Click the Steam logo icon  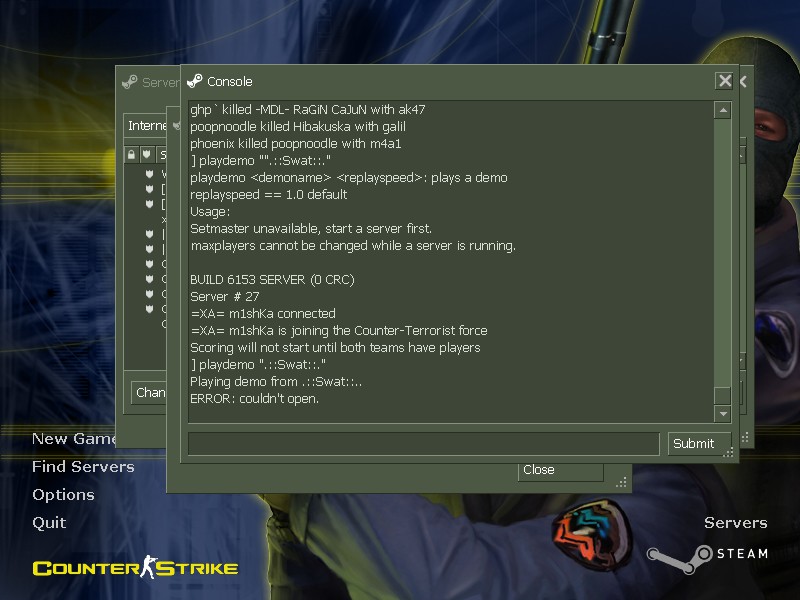[680, 558]
